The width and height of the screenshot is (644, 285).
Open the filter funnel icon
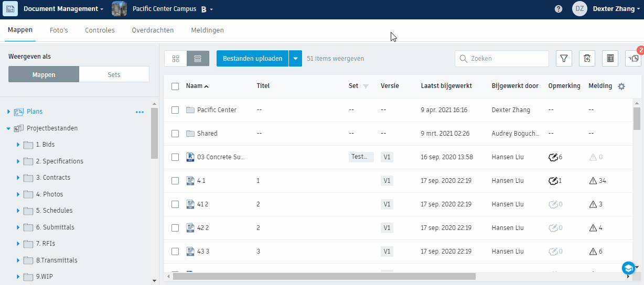click(564, 59)
